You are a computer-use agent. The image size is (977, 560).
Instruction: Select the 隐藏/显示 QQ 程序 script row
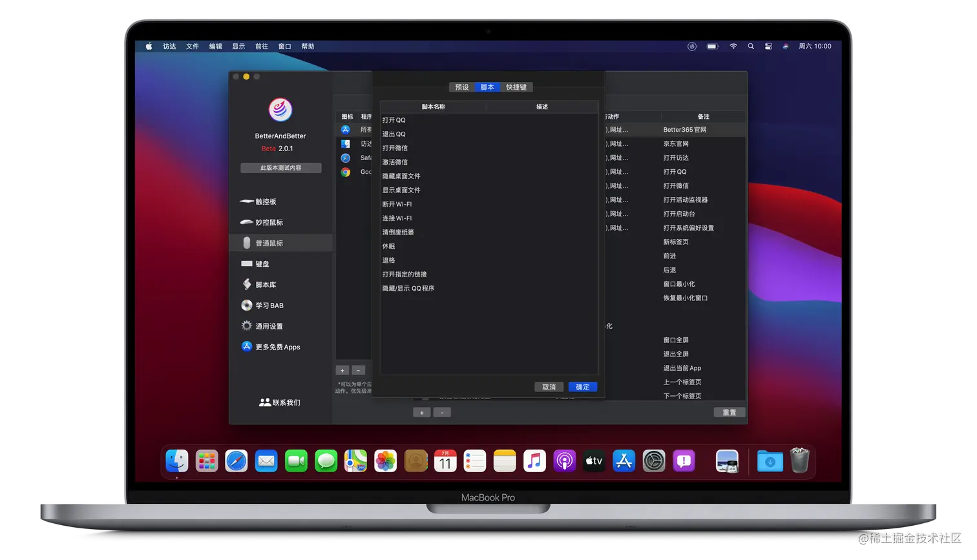(489, 289)
